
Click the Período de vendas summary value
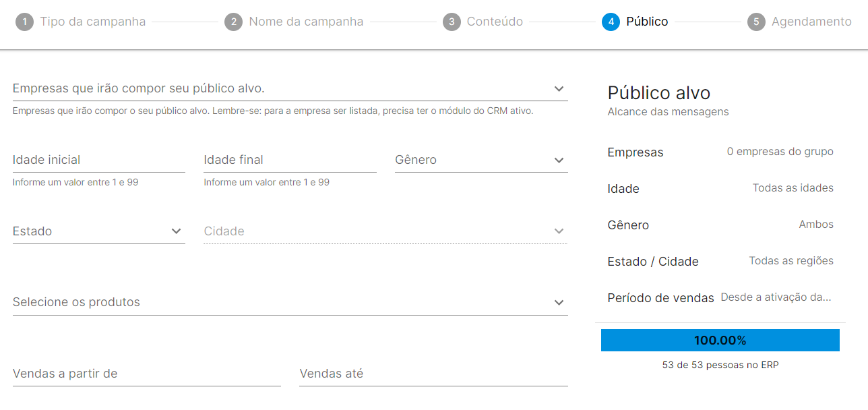click(x=776, y=297)
